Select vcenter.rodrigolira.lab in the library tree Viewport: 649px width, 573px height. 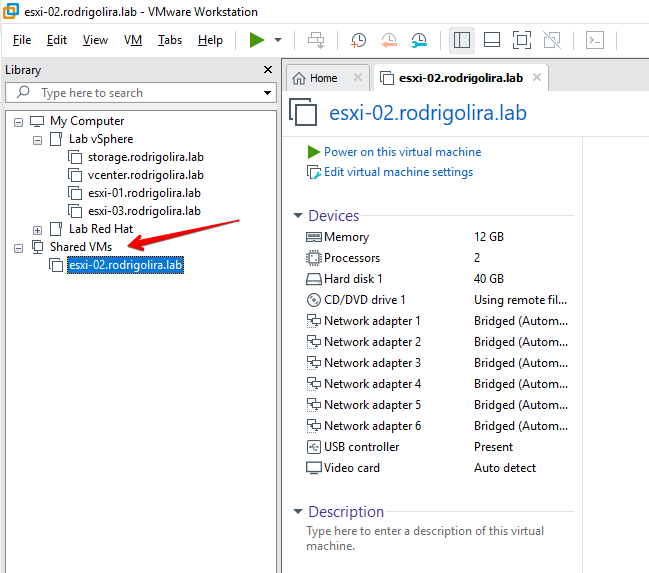pyautogui.click(x=145, y=175)
